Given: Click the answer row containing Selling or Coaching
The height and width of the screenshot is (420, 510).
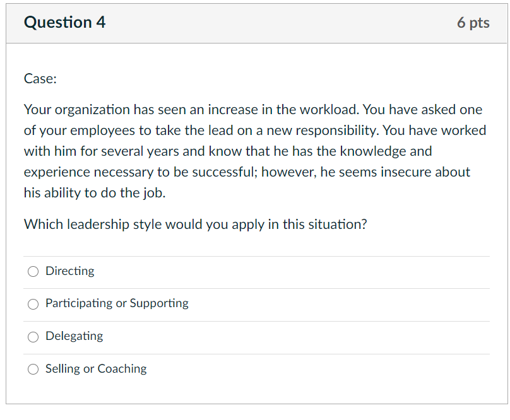Looking at the screenshot, I should pos(252,369).
